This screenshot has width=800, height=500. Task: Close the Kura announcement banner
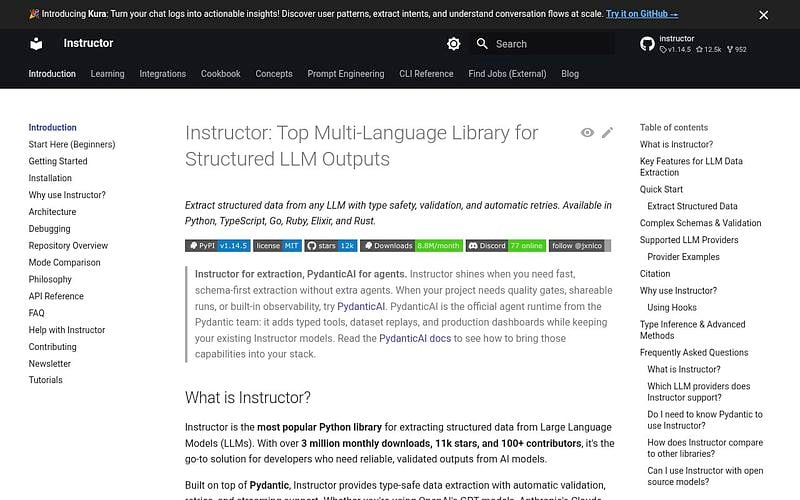[x=763, y=15]
